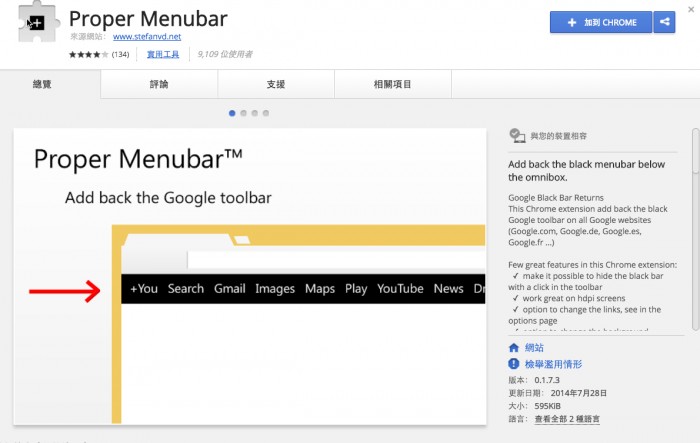Open the www.stefanvd.net link
The image size is (700, 443).
[x=147, y=37]
